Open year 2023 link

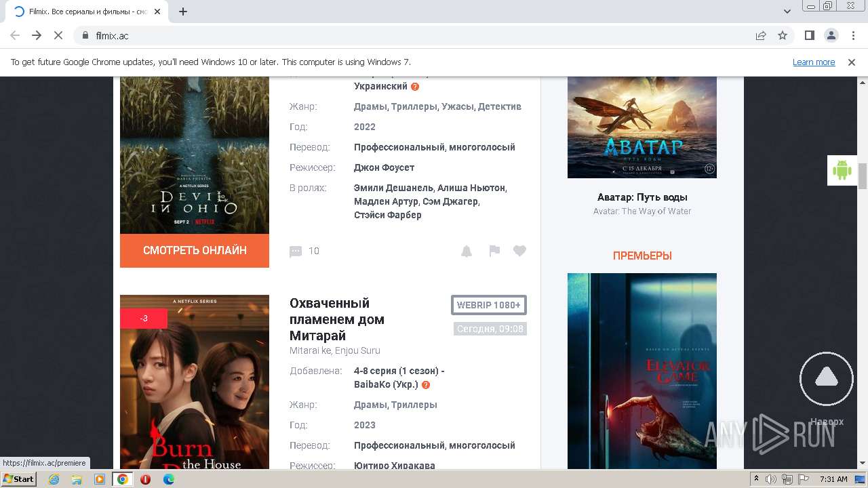[x=365, y=425]
